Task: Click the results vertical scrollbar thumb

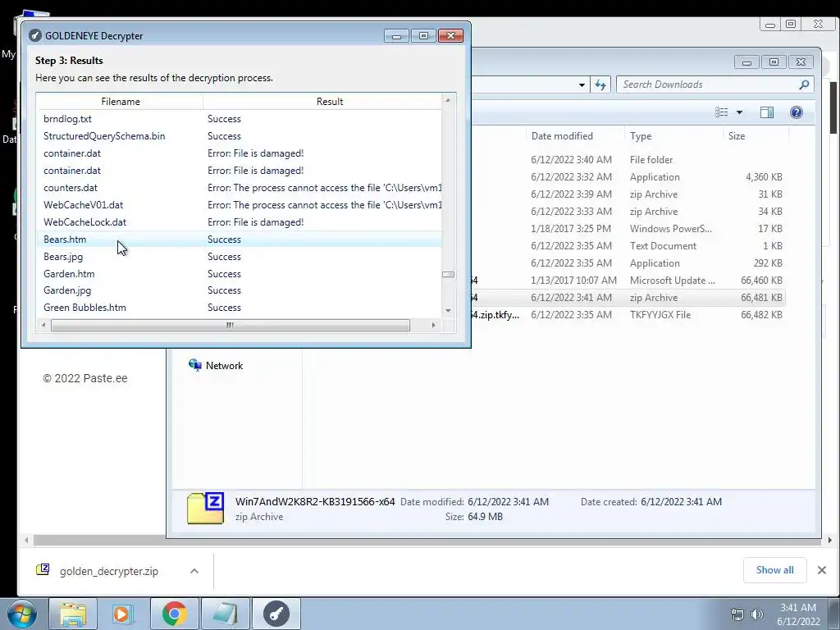Action: (x=448, y=274)
